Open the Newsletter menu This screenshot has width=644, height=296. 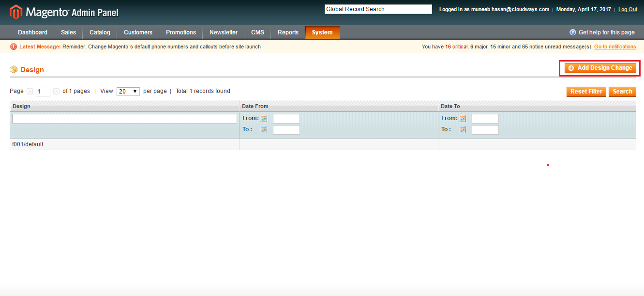[x=224, y=32]
